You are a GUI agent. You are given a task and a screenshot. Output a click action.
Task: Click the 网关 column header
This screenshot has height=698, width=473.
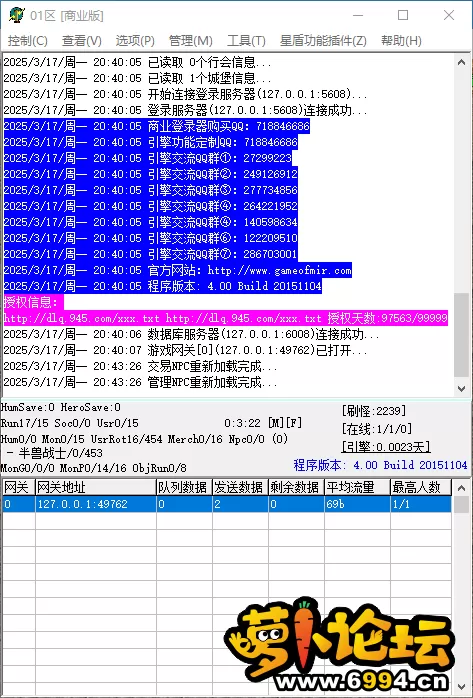pyautogui.click(x=19, y=487)
